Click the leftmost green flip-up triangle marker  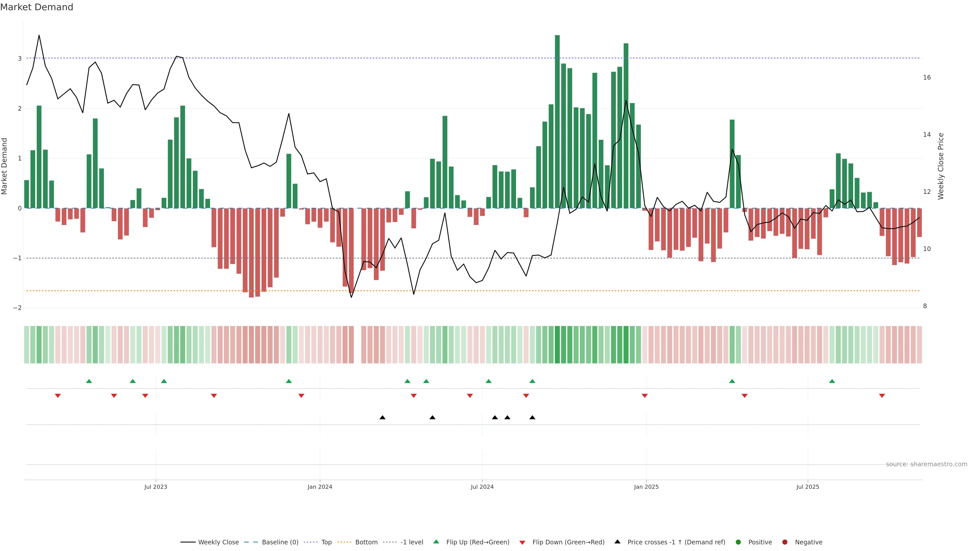tap(89, 381)
